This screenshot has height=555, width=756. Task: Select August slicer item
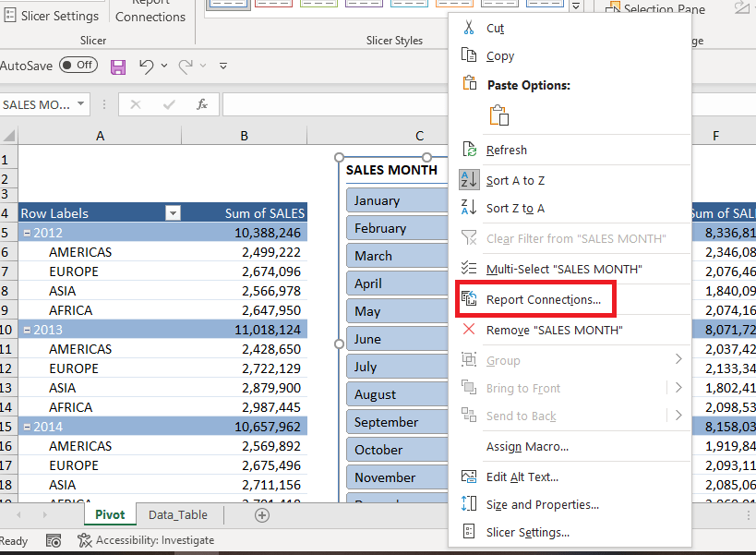(x=397, y=394)
